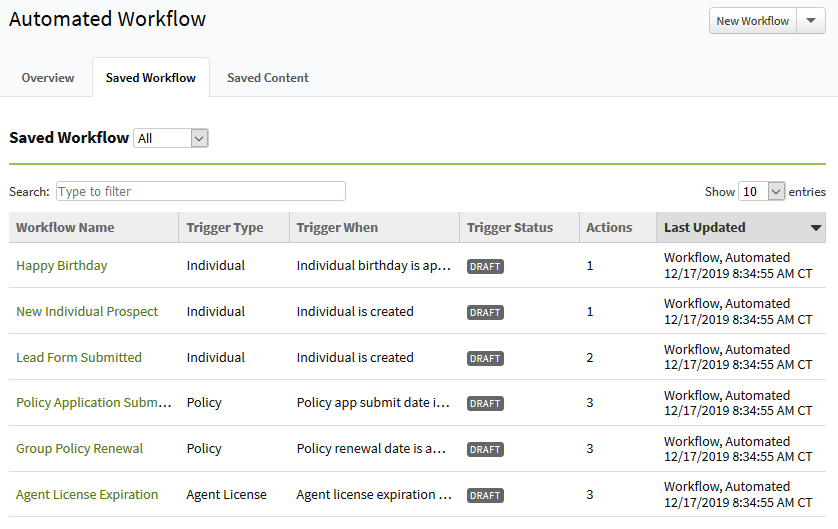Image resolution: width=838 pixels, height=529 pixels.
Task: Sort by Workflow Name column header
Action: 94,228
